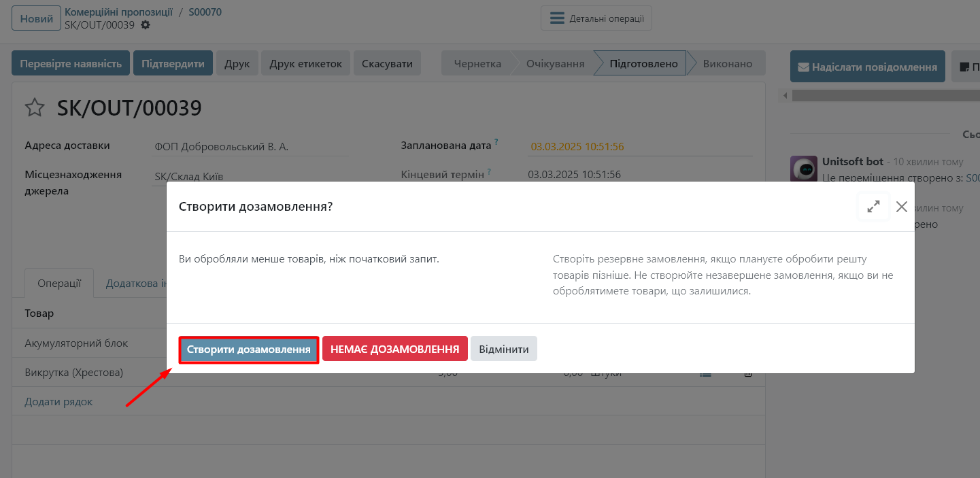
Task: Switch to the Операції tab
Action: [59, 284]
